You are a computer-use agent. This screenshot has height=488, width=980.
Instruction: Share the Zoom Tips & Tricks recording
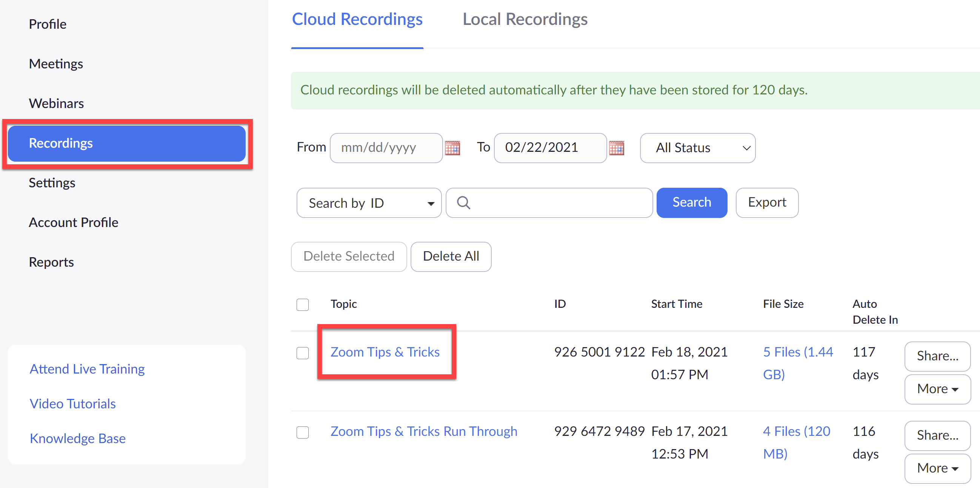click(937, 356)
